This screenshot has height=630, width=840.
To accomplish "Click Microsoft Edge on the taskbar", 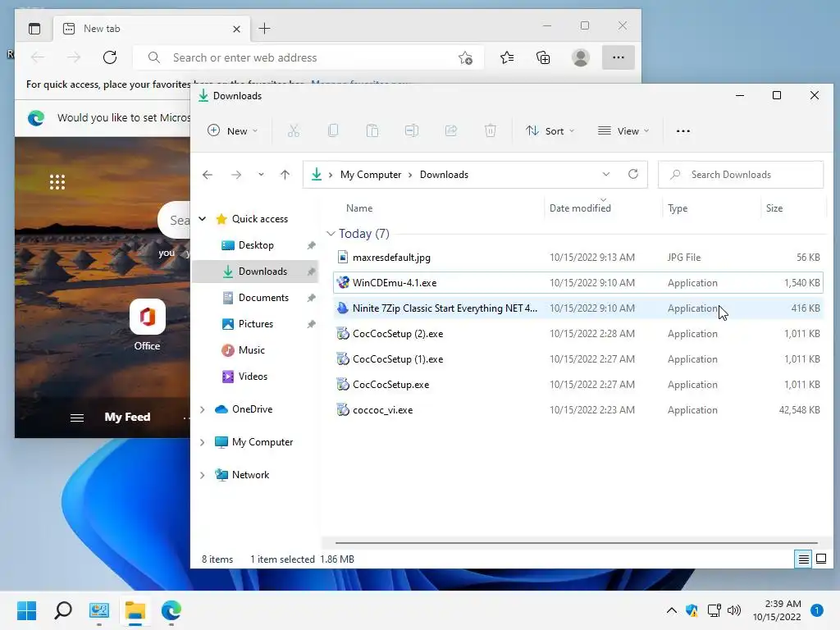I will tap(171, 610).
